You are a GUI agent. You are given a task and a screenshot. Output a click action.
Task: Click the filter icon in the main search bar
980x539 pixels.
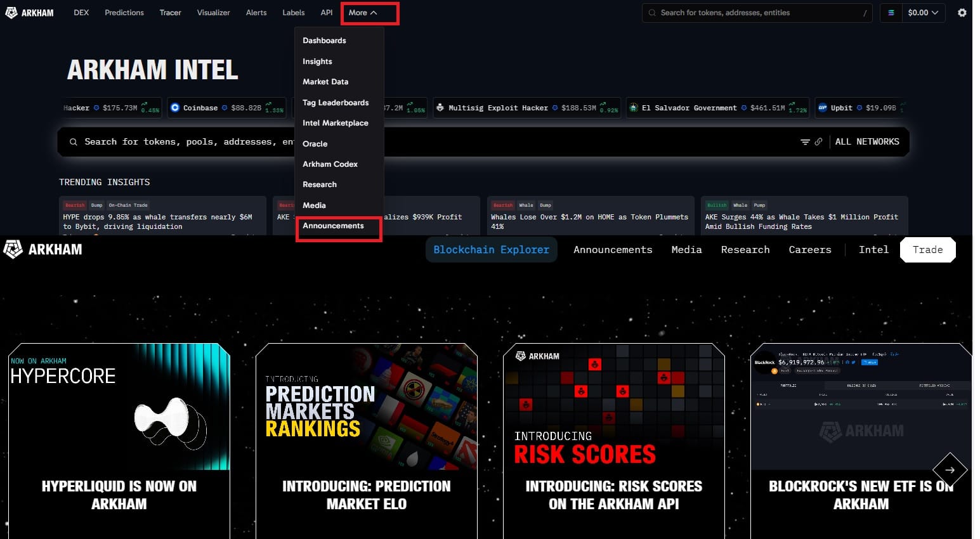[x=805, y=142]
